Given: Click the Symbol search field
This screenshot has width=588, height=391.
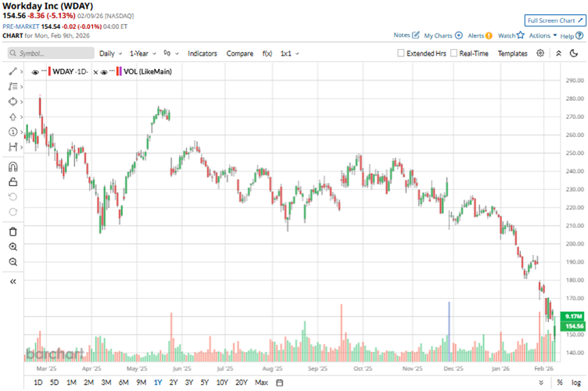Looking at the screenshot, I should point(51,53).
